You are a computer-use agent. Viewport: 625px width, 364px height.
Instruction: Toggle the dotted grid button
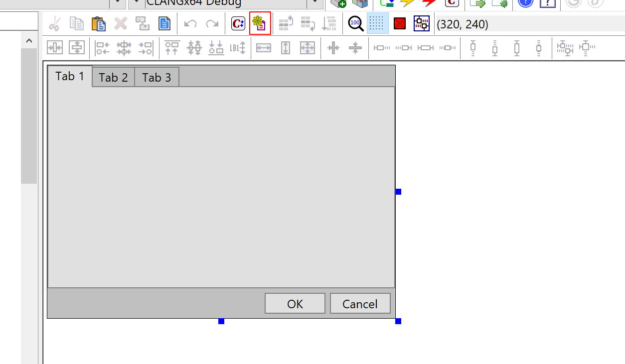click(378, 23)
